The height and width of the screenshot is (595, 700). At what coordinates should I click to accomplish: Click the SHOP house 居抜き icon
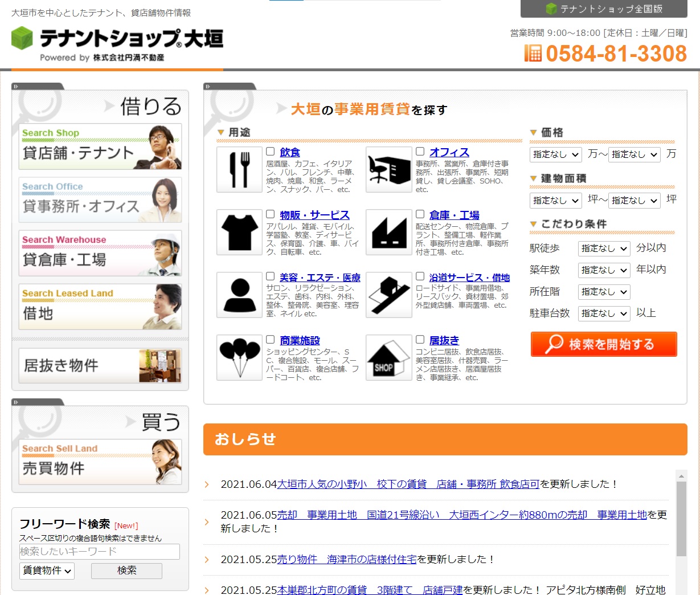pyautogui.click(x=388, y=358)
